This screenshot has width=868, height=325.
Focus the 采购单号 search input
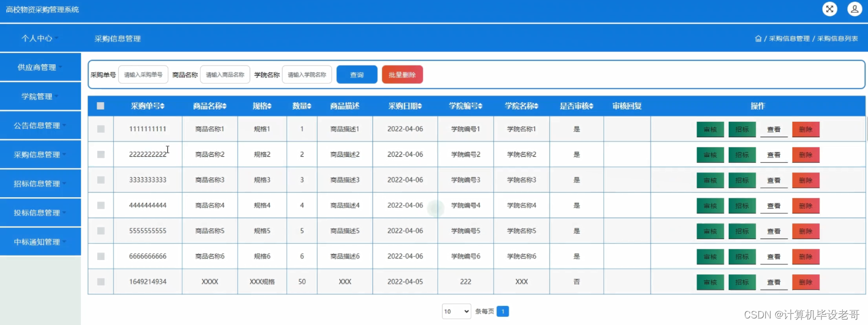(143, 75)
